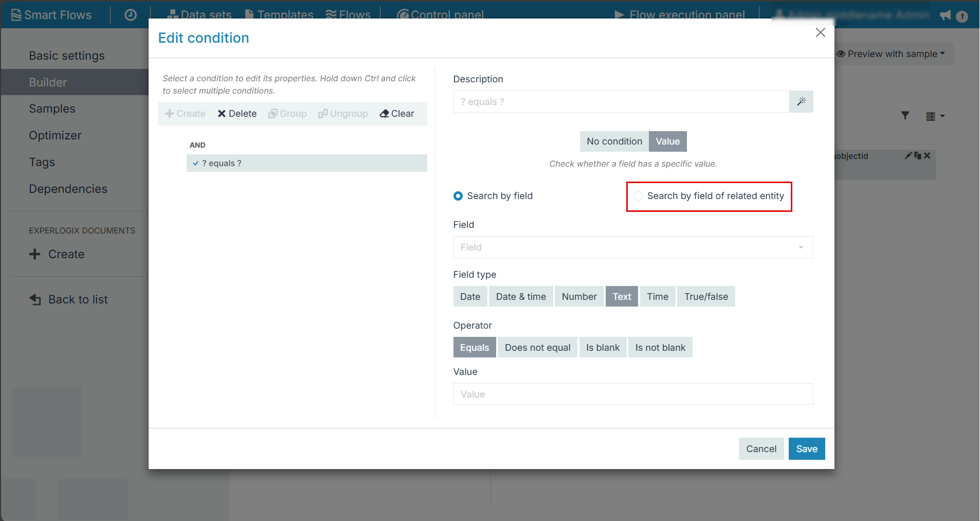Click the Save button

(806, 449)
